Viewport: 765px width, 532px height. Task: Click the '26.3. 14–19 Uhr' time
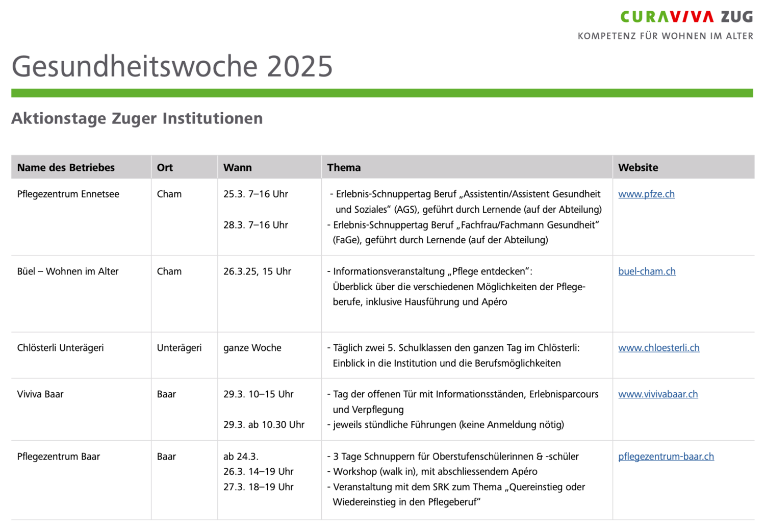258,471
